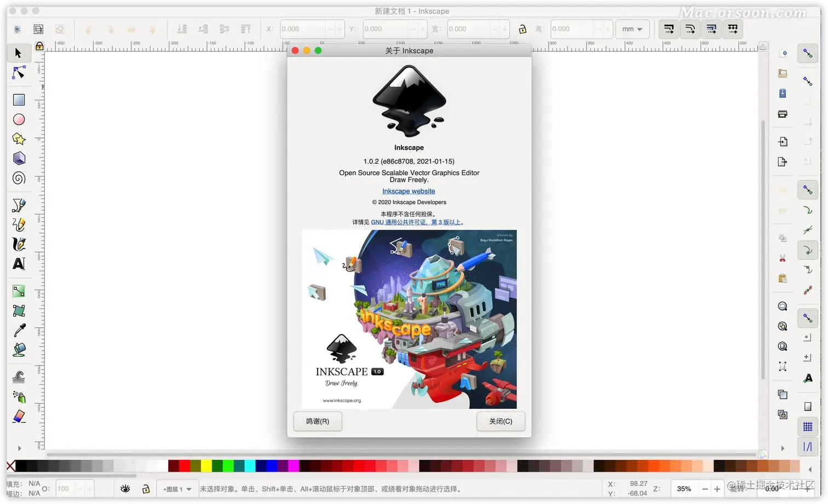Select the Spiral tool
This screenshot has width=828, height=504.
(19, 178)
